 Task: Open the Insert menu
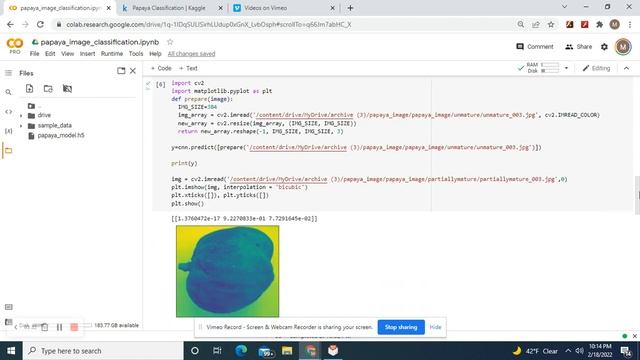[x=87, y=54]
